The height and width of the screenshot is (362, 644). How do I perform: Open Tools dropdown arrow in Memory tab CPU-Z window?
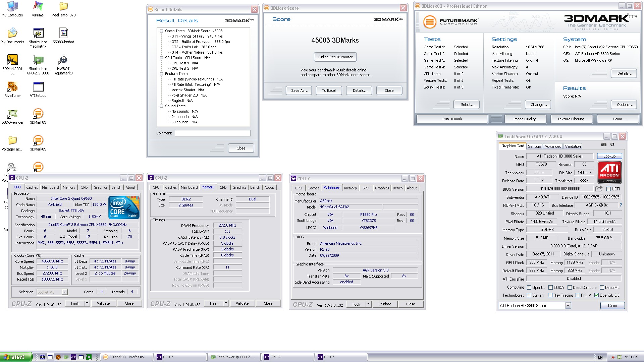(x=226, y=303)
